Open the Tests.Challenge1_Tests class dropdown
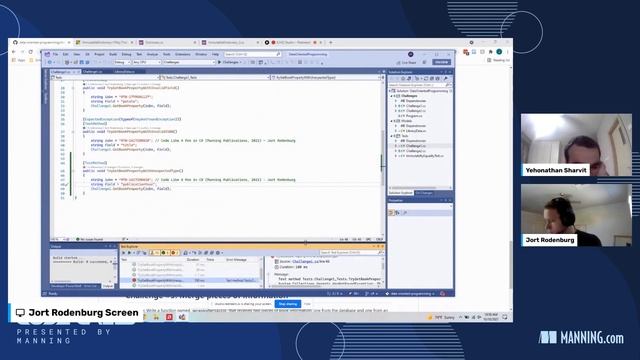 tap(215, 77)
